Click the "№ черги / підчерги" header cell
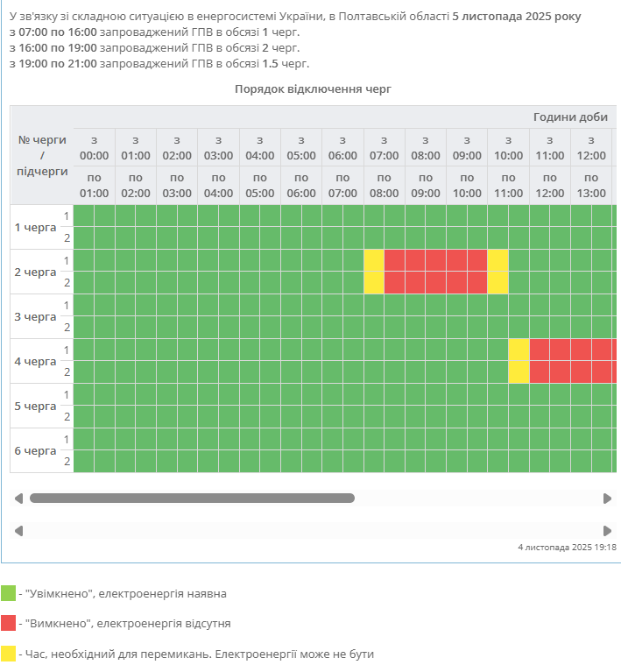 coord(42,155)
